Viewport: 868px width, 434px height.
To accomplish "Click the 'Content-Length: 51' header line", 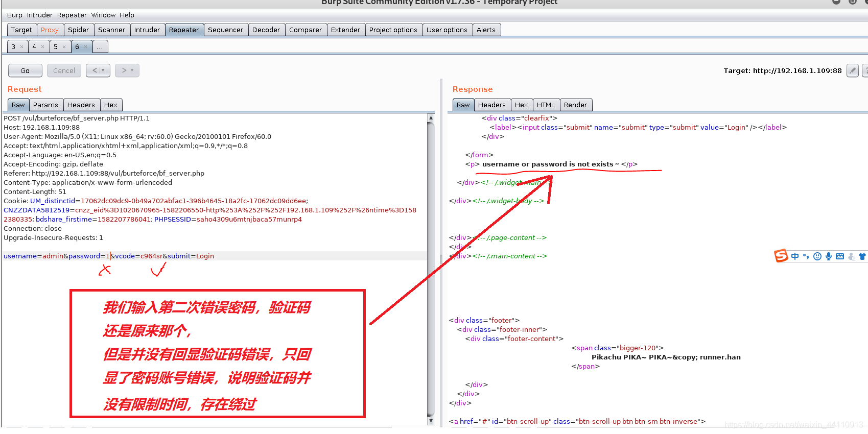I will pos(35,191).
